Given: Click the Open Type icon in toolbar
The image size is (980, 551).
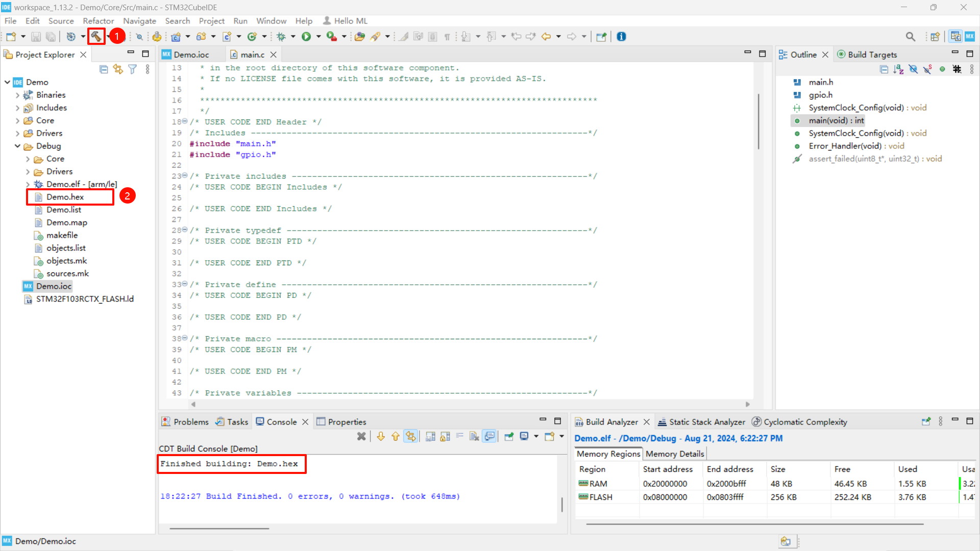Looking at the screenshot, I should click(360, 37).
